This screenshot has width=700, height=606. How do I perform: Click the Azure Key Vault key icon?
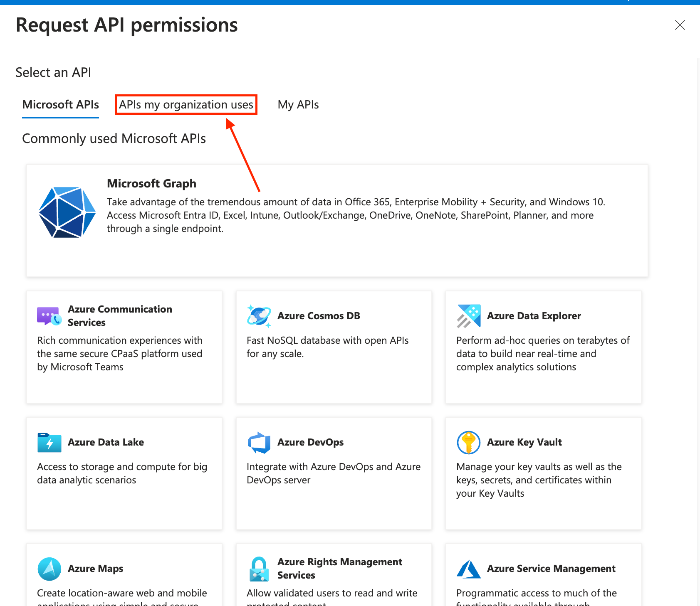pos(469,442)
